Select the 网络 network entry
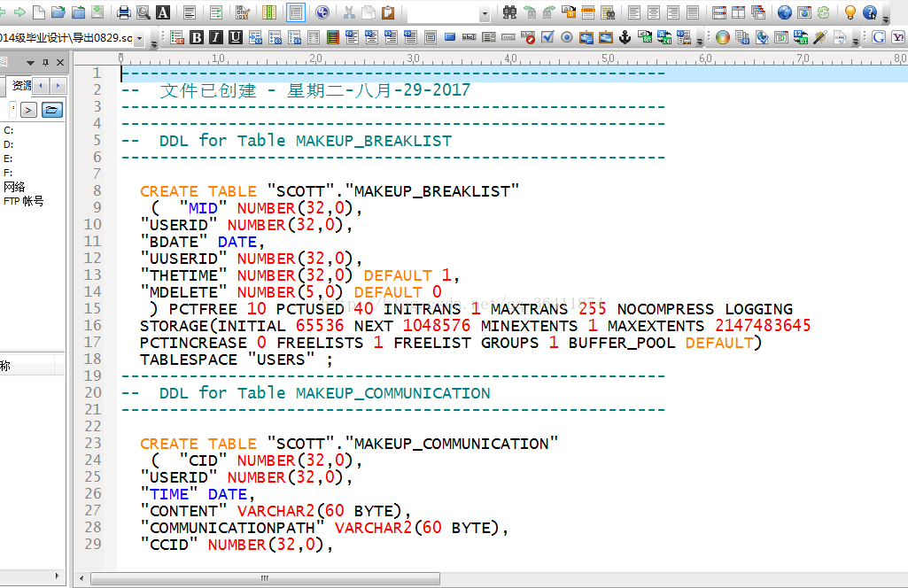Screen dimensions: 908x588 pos(14,187)
